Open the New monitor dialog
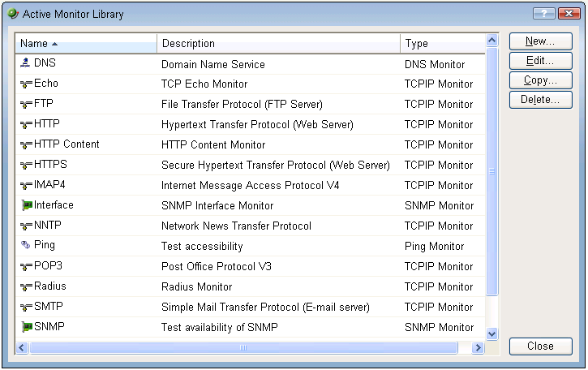This screenshot has width=588, height=370. pyautogui.click(x=540, y=41)
